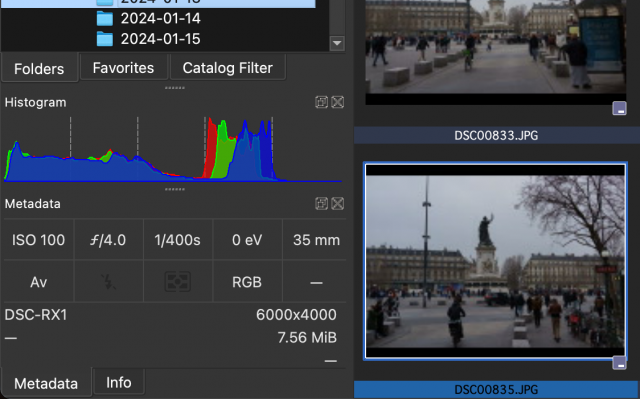Click the folder list scroll-down arrow

(x=337, y=43)
